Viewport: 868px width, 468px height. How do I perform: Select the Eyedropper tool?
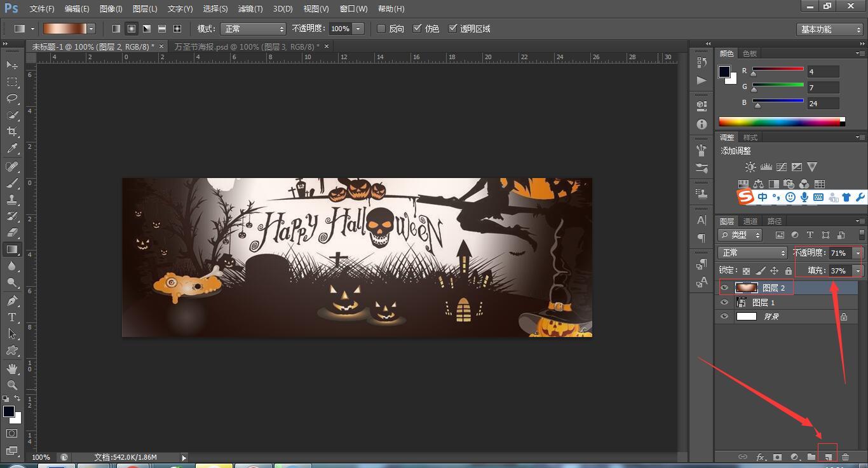pos(12,149)
